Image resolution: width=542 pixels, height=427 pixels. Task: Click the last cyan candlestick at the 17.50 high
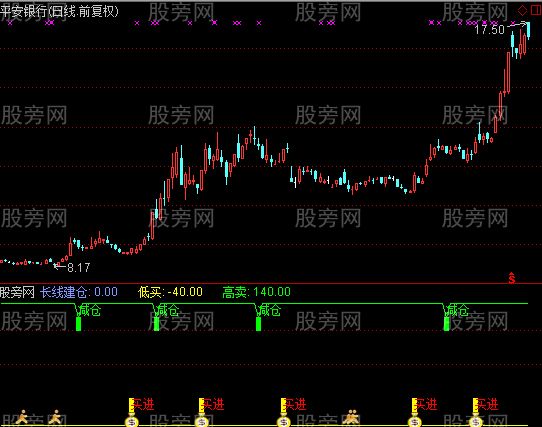pyautogui.click(x=528, y=30)
